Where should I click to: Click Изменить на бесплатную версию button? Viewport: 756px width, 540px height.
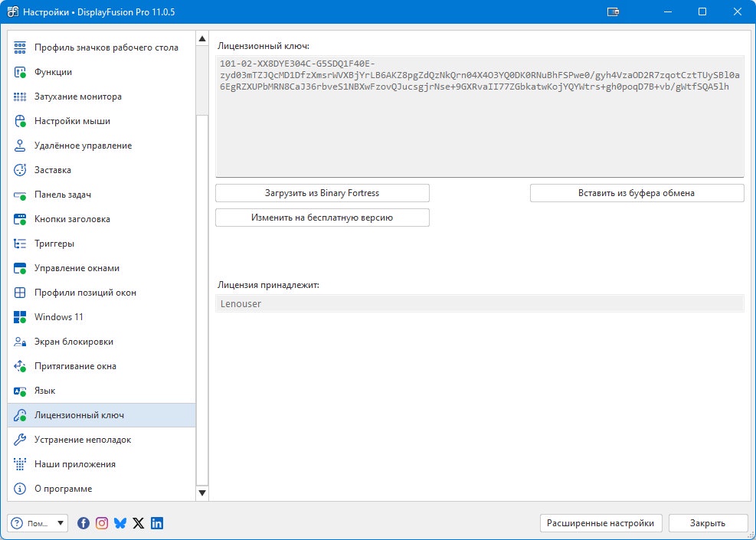coord(322,218)
